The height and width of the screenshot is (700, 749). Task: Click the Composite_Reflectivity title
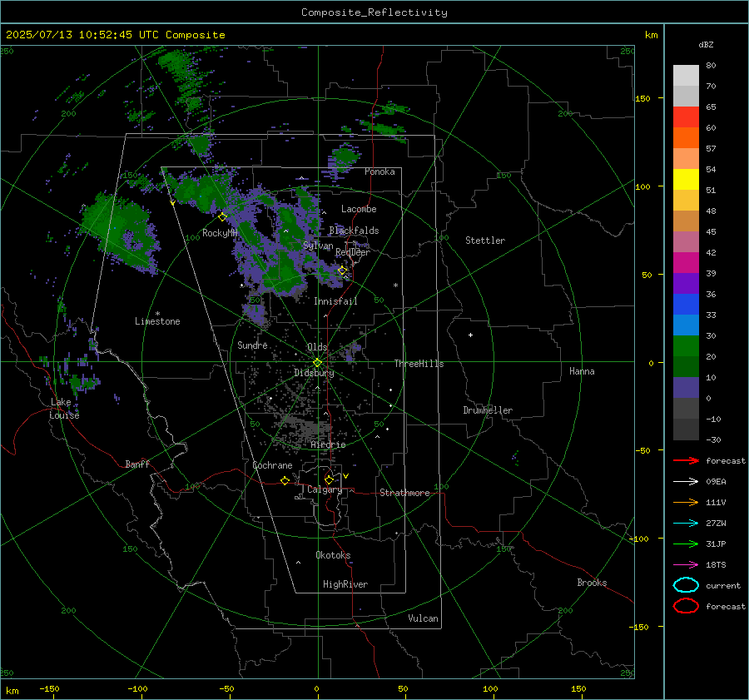pyautogui.click(x=374, y=12)
